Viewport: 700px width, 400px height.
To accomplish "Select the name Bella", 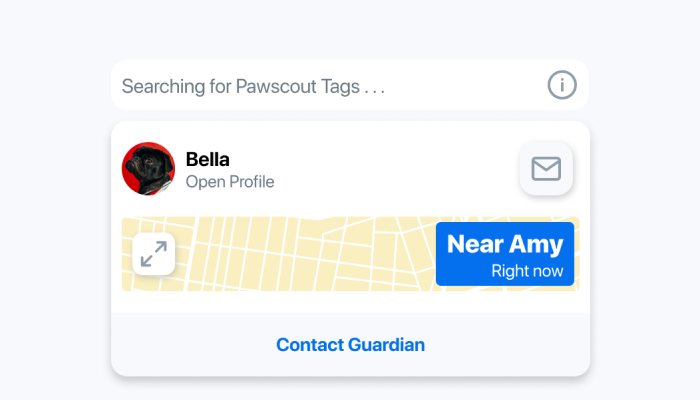I will coord(208,159).
